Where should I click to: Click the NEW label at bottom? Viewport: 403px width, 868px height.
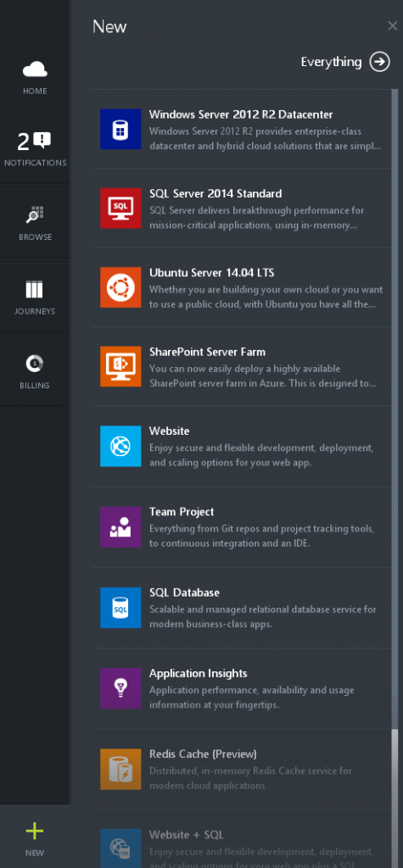point(35,853)
